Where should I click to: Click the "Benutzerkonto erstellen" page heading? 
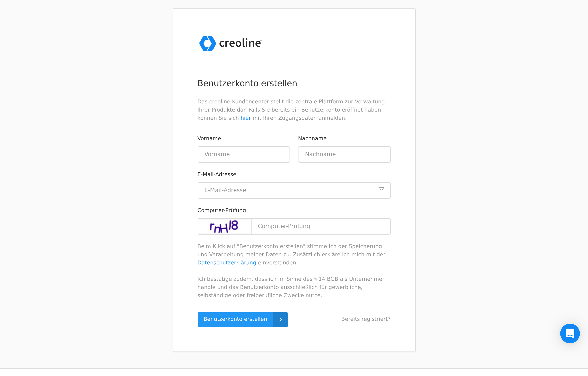coord(247,83)
